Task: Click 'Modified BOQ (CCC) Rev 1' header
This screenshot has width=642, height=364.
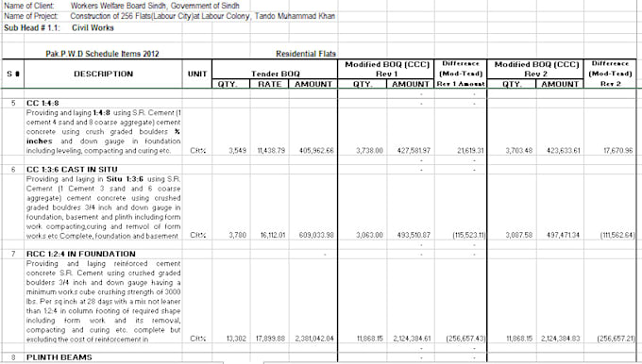Action: point(386,69)
